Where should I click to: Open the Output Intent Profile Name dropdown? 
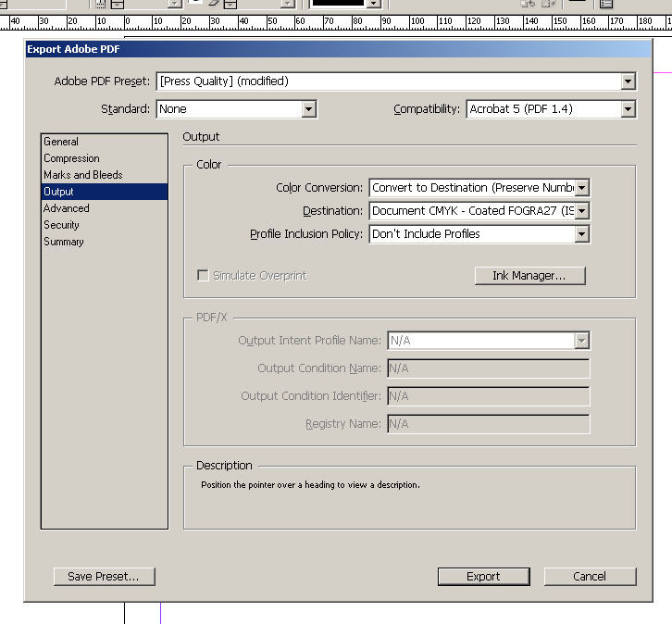(489, 341)
